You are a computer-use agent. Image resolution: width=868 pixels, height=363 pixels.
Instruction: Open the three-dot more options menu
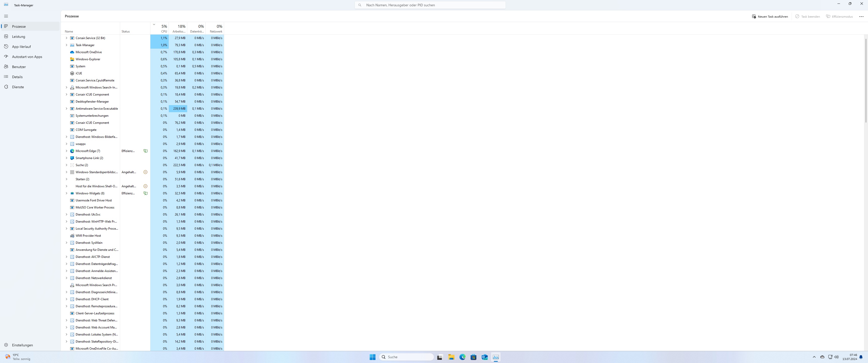tap(861, 16)
